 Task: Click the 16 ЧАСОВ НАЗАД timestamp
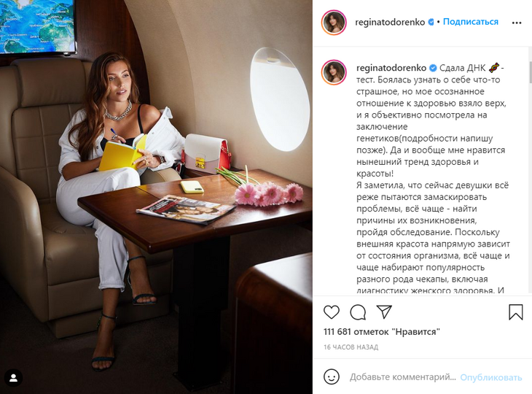[351, 347]
